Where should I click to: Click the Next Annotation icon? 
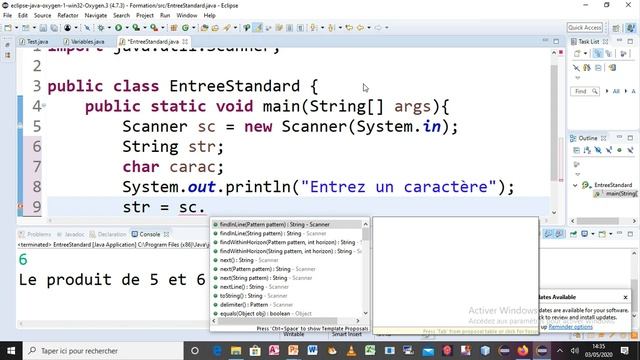pos(313,28)
